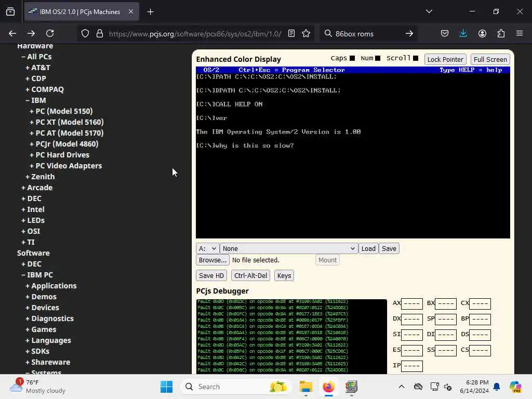The height and width of the screenshot is (399, 532).
Task: Open the A: drive dropdown
Action: point(207,248)
